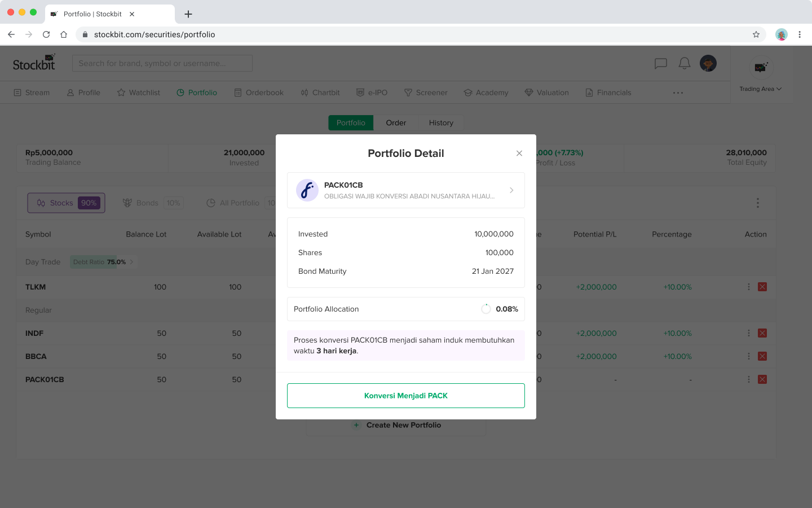Image resolution: width=812 pixels, height=508 pixels.
Task: Select the Stocks 90% filter
Action: 67,203
